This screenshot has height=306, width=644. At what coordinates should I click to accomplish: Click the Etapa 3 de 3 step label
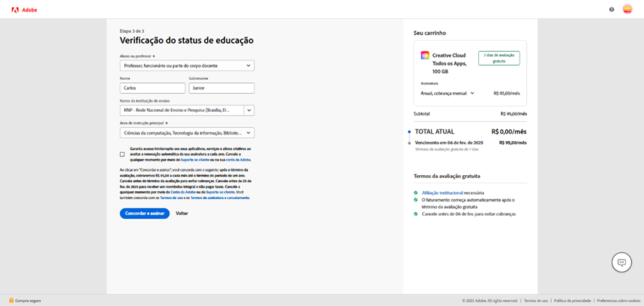click(132, 31)
